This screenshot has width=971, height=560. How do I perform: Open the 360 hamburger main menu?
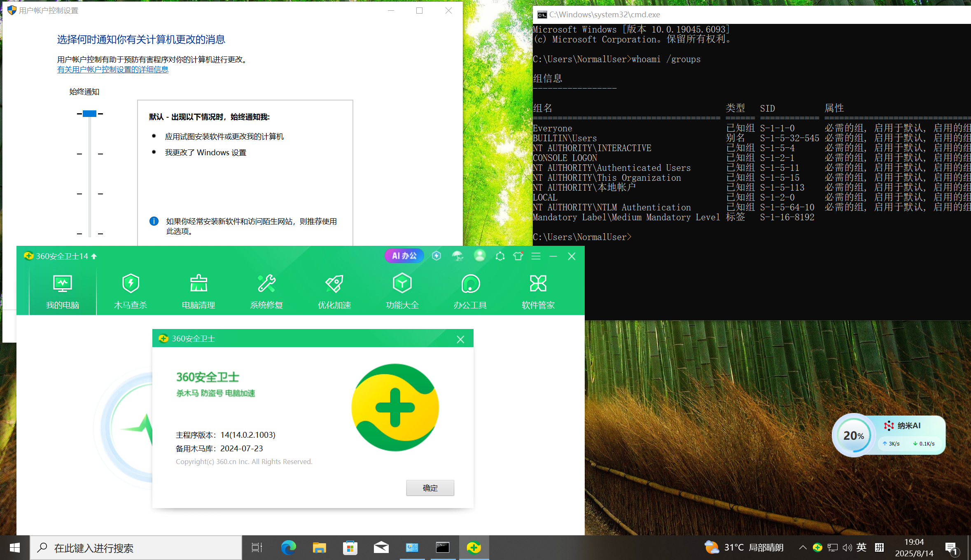[536, 256]
